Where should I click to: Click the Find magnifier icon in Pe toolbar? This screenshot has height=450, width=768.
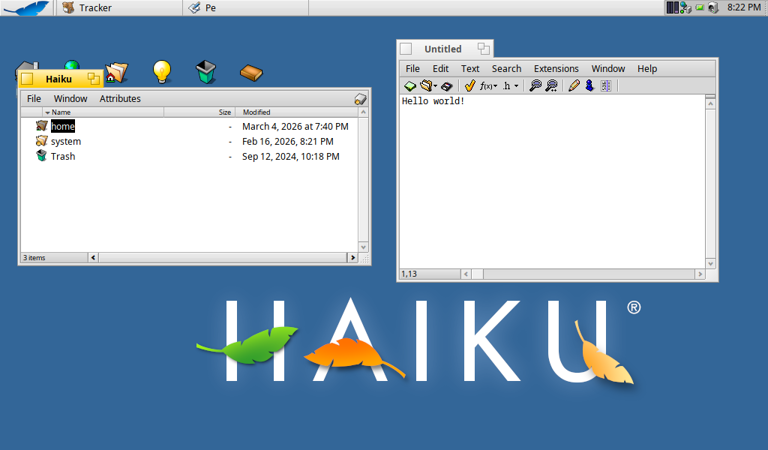point(535,86)
